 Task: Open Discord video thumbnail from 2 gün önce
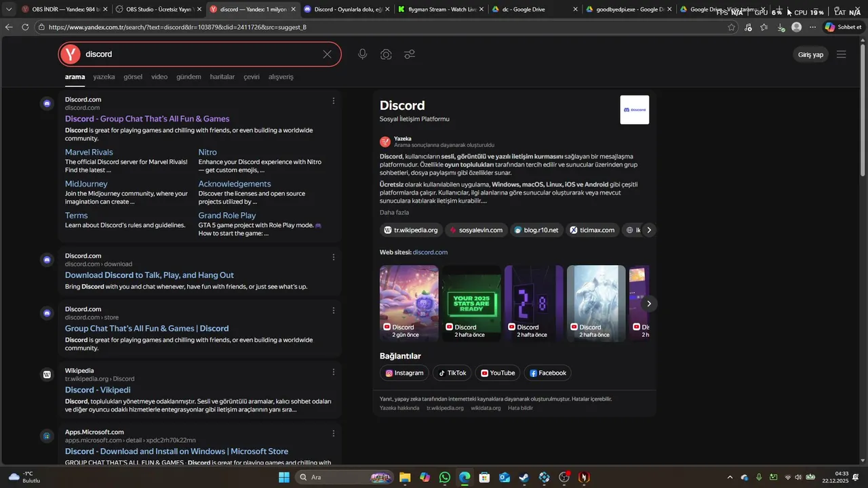click(x=409, y=303)
